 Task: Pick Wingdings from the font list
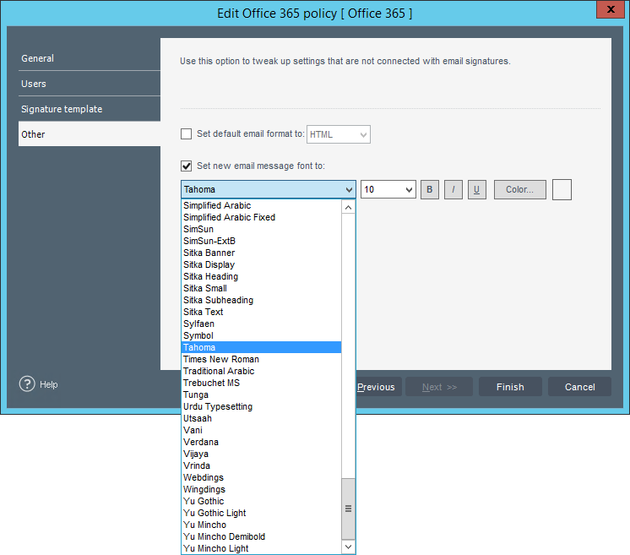pos(261,489)
